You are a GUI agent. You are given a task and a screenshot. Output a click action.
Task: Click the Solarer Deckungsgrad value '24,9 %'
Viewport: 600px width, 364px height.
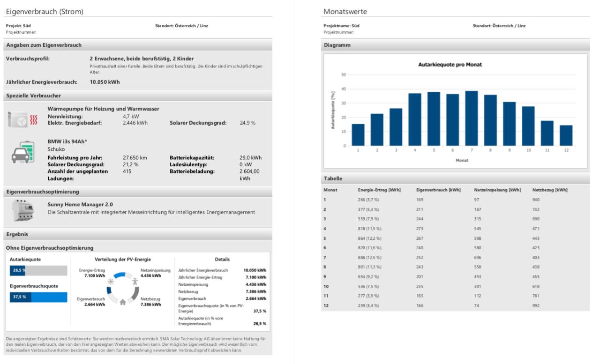[x=247, y=123]
